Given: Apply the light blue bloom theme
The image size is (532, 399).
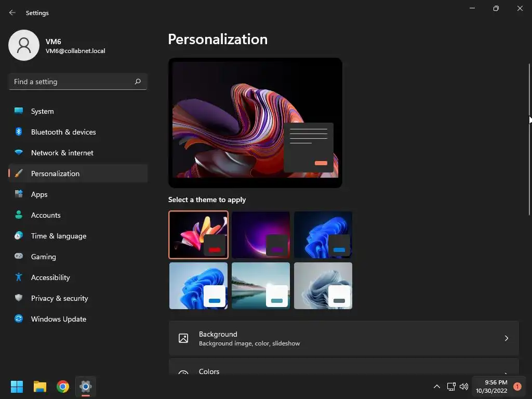Looking at the screenshot, I should [x=198, y=286].
